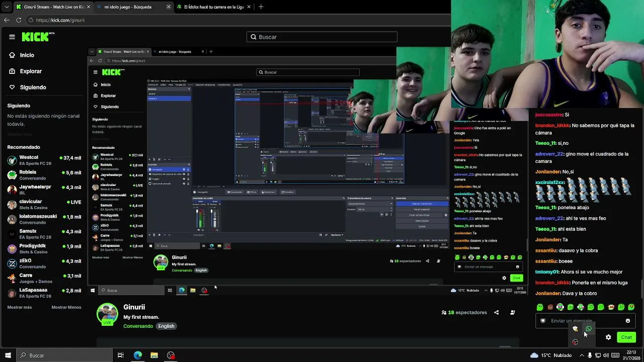Open the taskbar clock and date

pos(631,355)
